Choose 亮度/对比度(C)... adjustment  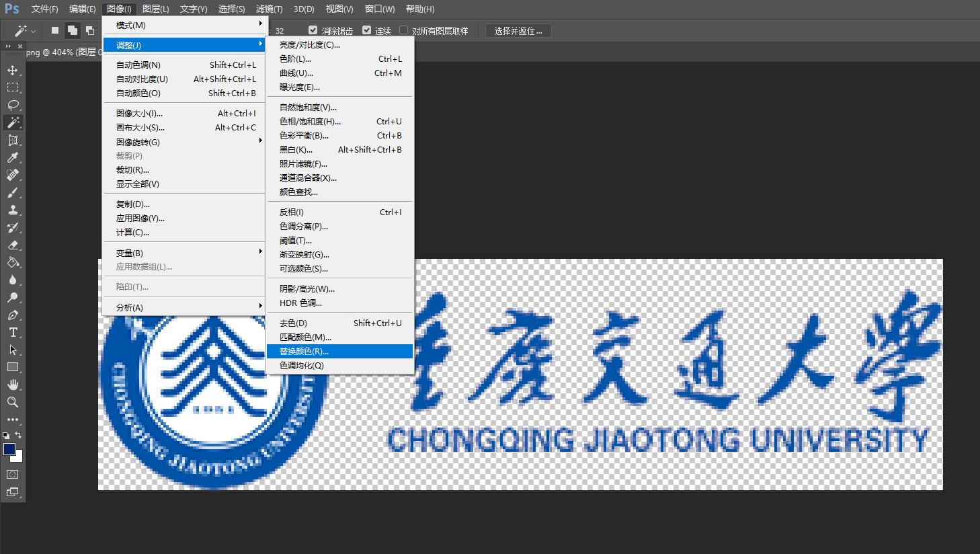[x=340, y=44]
